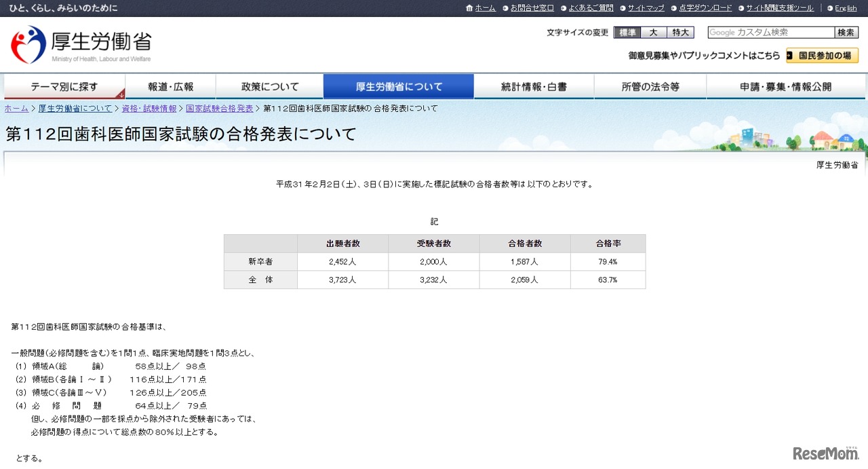Open 統計情報・白書 tab
The image size is (868, 469).
[534, 87]
